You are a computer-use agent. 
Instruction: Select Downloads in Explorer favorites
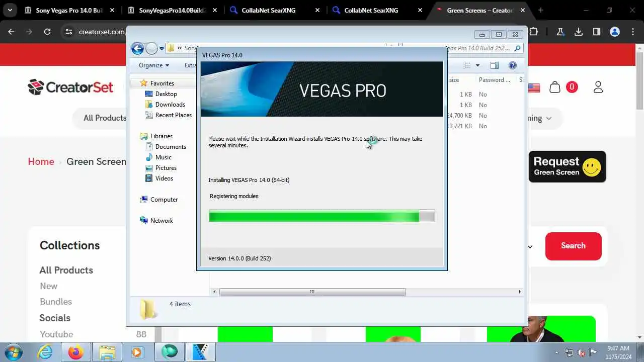[x=170, y=105]
